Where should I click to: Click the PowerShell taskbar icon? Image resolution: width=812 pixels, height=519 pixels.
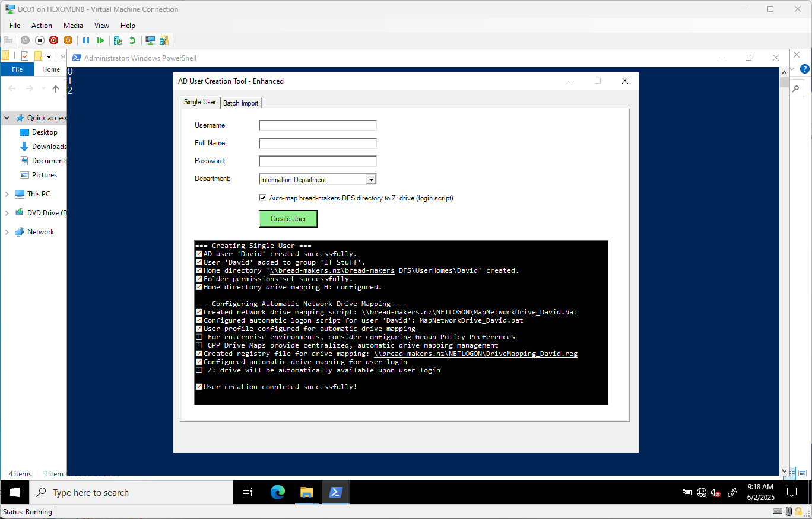point(335,492)
